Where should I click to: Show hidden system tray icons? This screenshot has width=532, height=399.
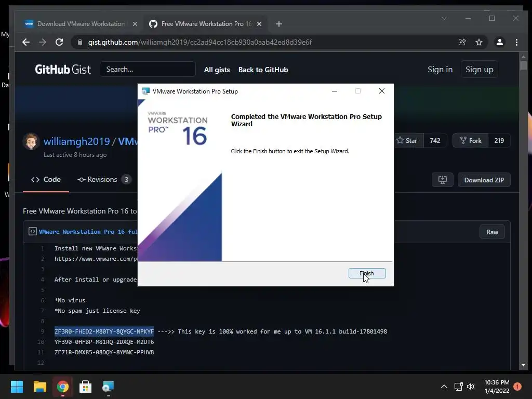pos(444,387)
